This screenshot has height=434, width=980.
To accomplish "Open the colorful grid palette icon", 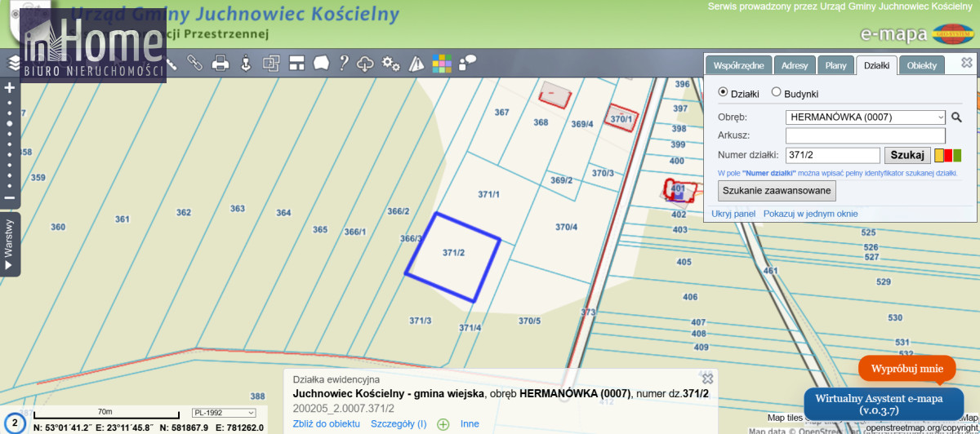I will [x=442, y=63].
